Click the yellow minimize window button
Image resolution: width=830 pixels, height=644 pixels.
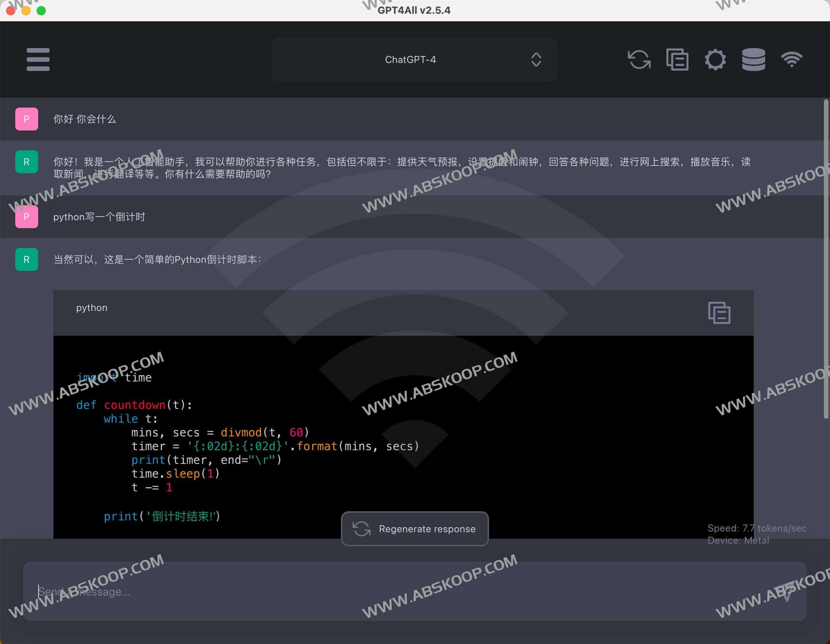pos(26,10)
